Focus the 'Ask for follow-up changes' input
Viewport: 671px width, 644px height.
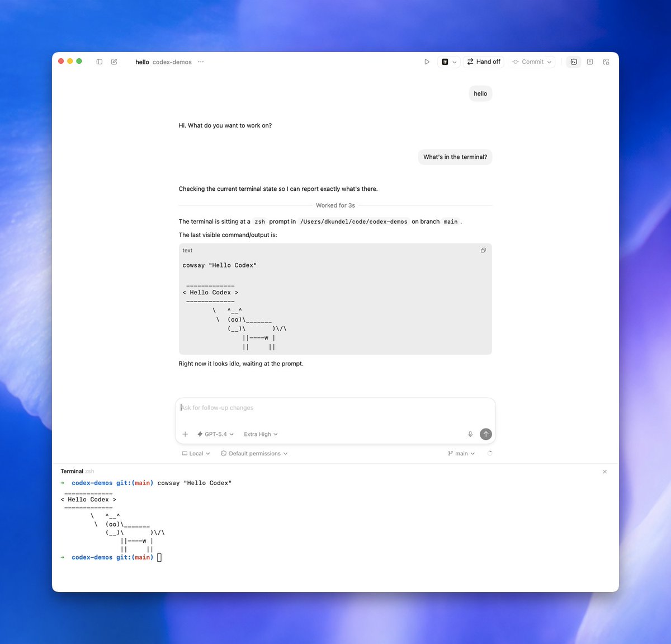(335, 408)
